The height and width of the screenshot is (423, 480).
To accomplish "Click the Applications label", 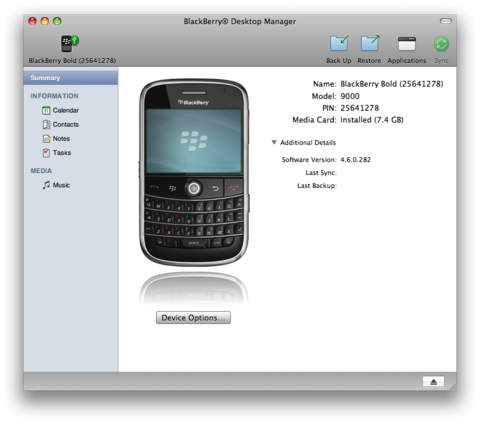I will [x=407, y=61].
